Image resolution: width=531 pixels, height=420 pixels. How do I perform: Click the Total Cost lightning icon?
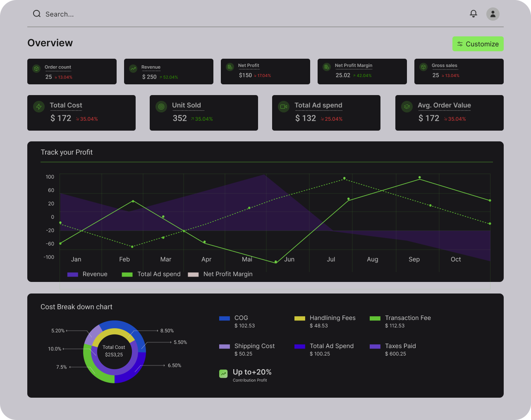[x=39, y=107]
